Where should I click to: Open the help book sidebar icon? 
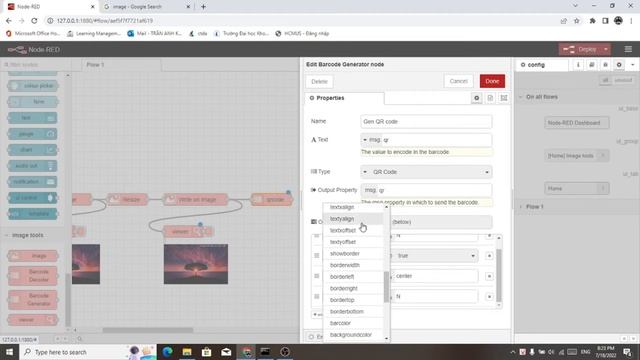[592, 65]
